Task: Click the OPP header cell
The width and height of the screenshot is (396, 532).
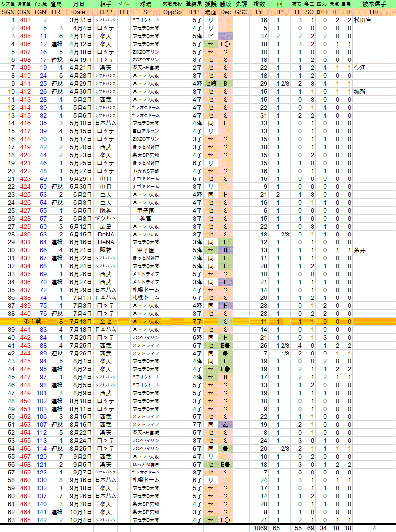Action: click(x=106, y=12)
